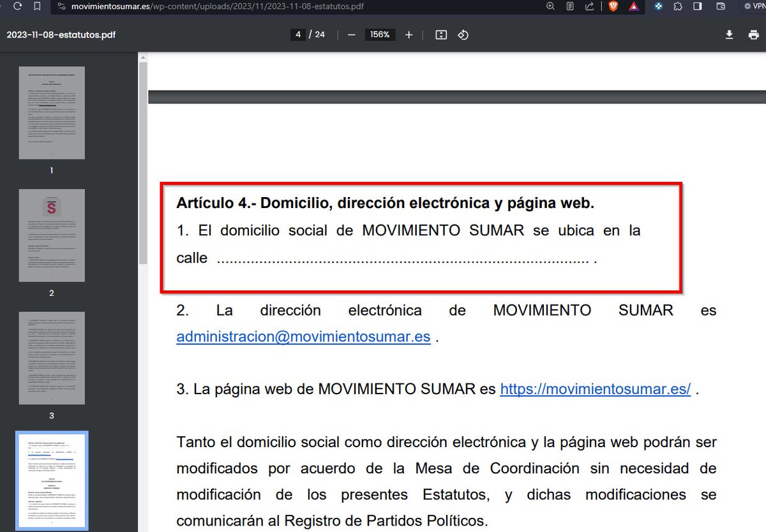The image size is (766, 532).
Task: Click the zoom level field showing 156%
Action: [380, 34]
